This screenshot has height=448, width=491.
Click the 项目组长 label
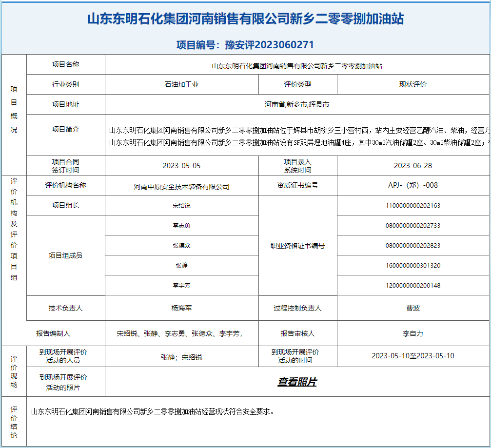pyautogui.click(x=65, y=205)
